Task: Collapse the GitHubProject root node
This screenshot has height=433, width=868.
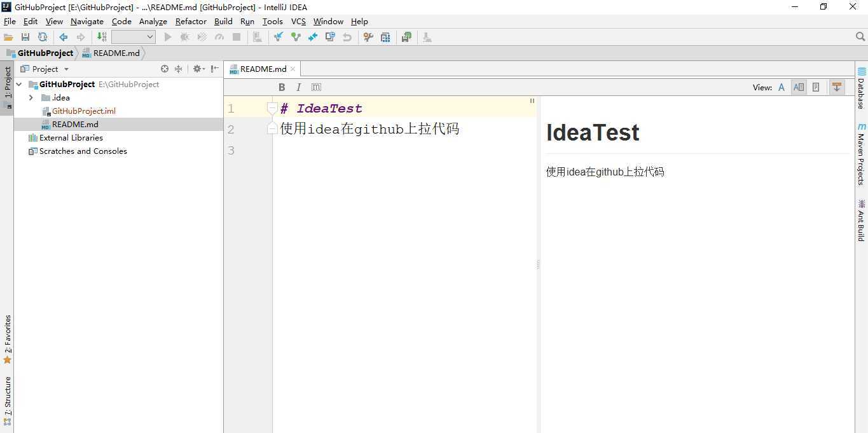Action: pyautogui.click(x=19, y=84)
